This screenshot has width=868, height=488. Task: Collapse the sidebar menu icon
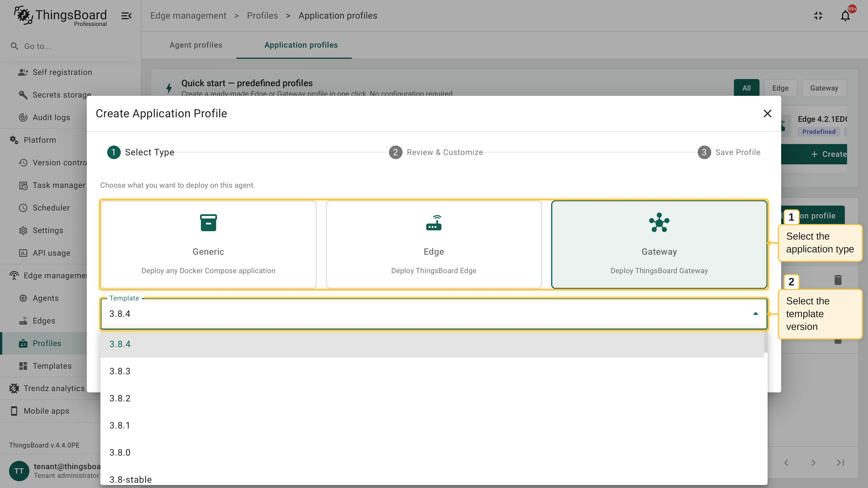click(x=126, y=16)
